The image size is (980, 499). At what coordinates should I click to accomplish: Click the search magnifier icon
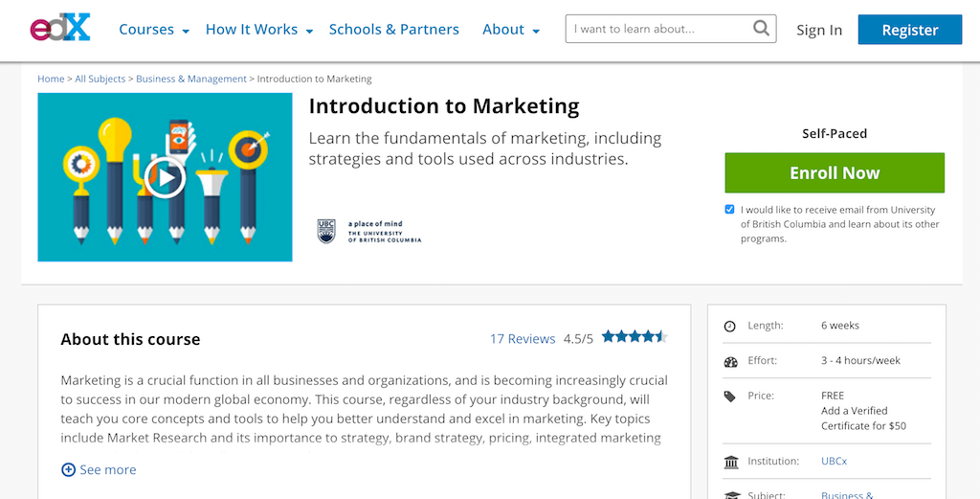coord(761,29)
